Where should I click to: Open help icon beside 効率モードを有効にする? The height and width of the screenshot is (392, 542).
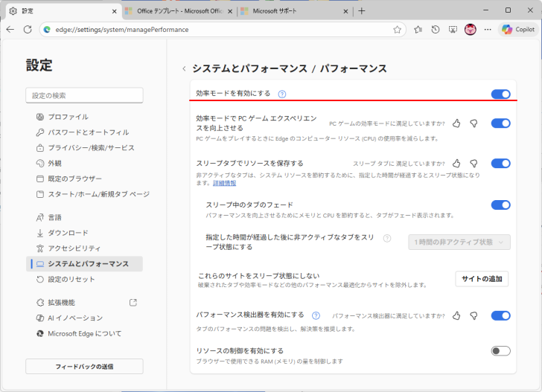(x=282, y=94)
